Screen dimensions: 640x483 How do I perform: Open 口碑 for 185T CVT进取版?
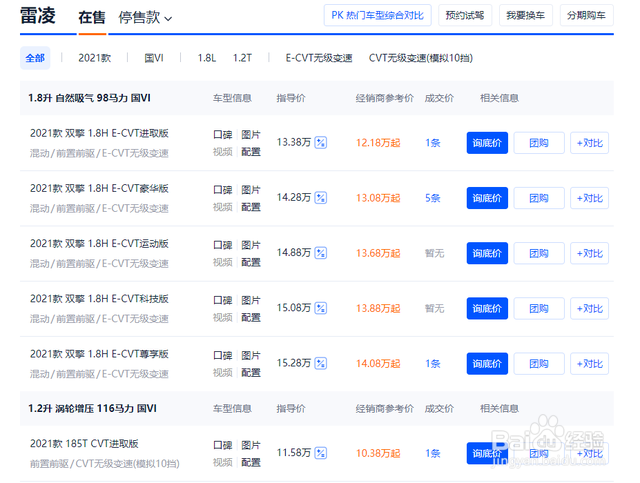223,445
